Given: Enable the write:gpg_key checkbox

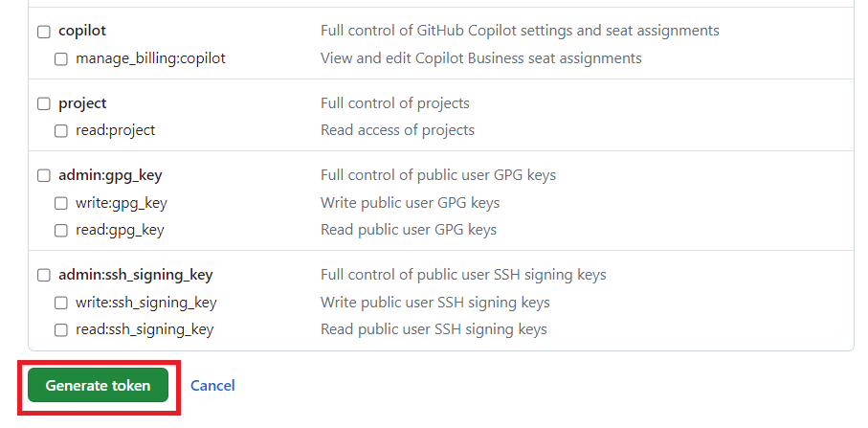Looking at the screenshot, I should coord(61,203).
